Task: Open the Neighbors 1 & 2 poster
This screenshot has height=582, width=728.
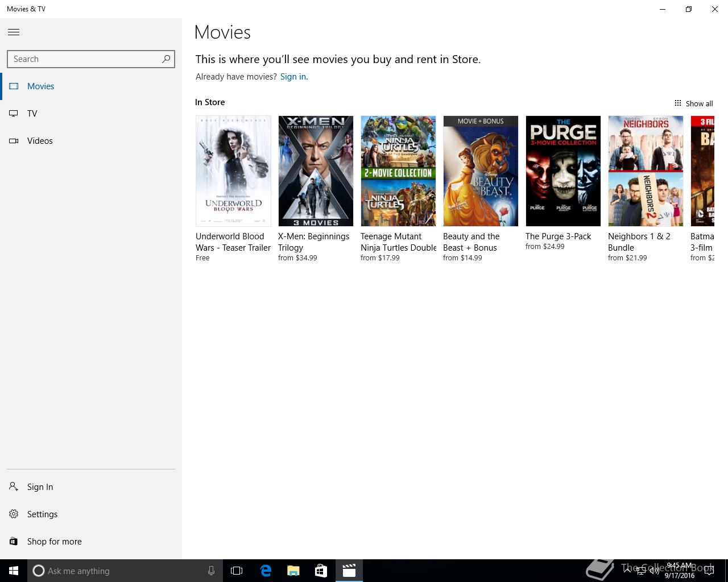Action: (646, 171)
